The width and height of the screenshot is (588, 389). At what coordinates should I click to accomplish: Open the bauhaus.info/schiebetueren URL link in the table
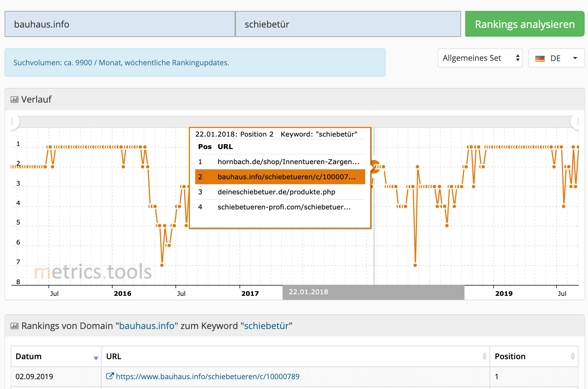(x=208, y=377)
